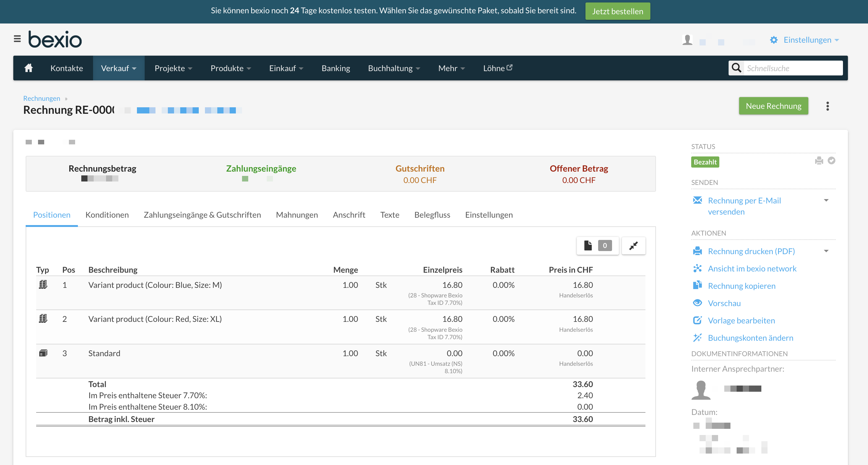This screenshot has height=465, width=868.
Task: Expand the Rechnung drucken (PDF) dropdown arrow
Action: pyautogui.click(x=826, y=251)
